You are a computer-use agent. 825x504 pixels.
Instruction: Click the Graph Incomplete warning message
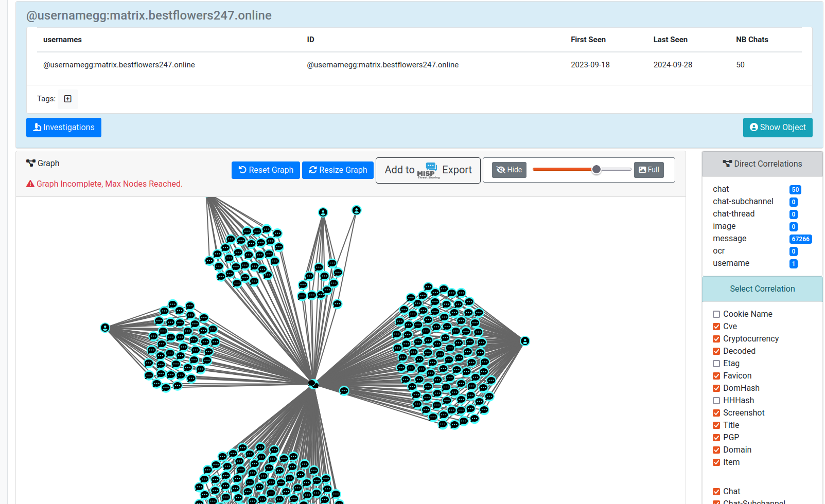104,184
